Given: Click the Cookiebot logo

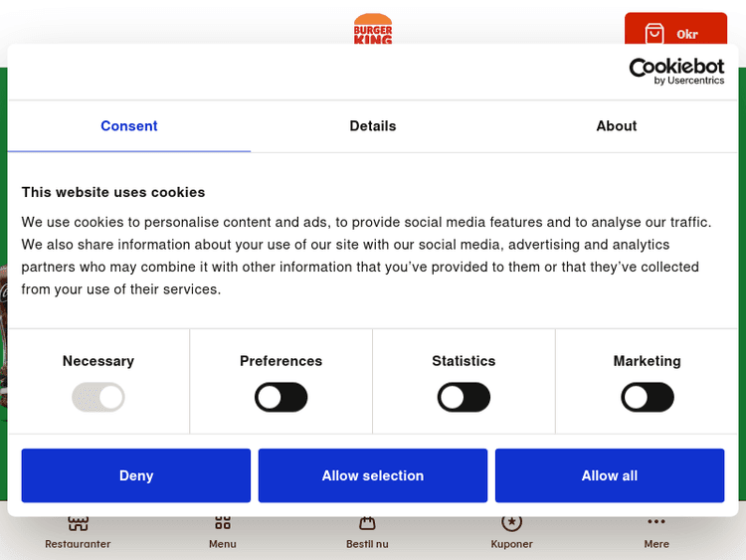Looking at the screenshot, I should [676, 72].
